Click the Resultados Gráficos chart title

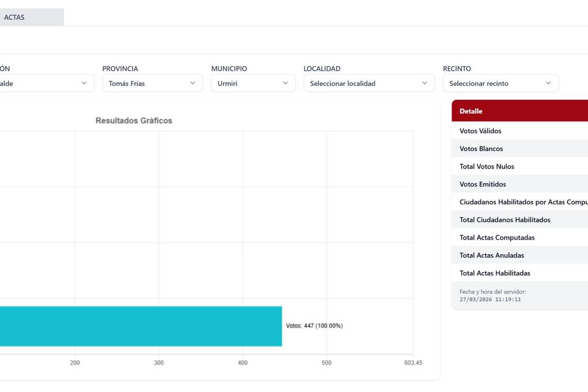134,121
